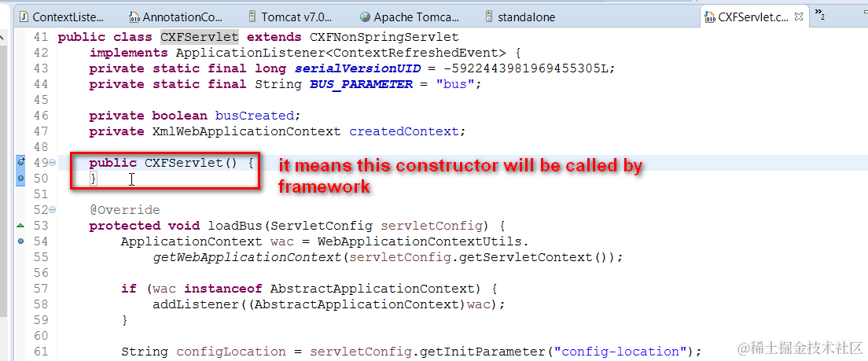Click ContextRefreshedEvent type on line 42

416,53
